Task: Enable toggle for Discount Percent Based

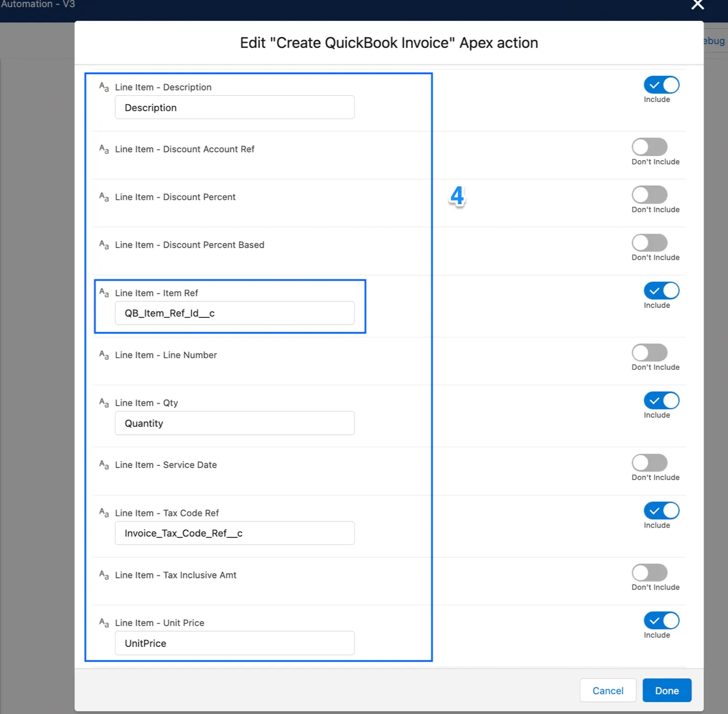Action: 649,243
